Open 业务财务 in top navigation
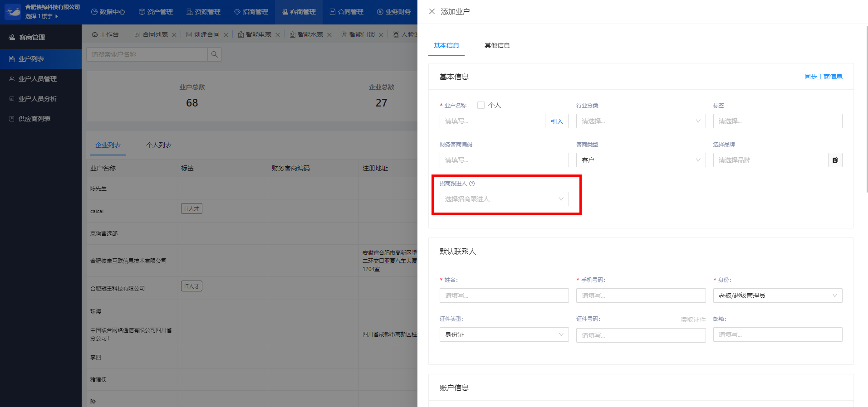 (394, 12)
